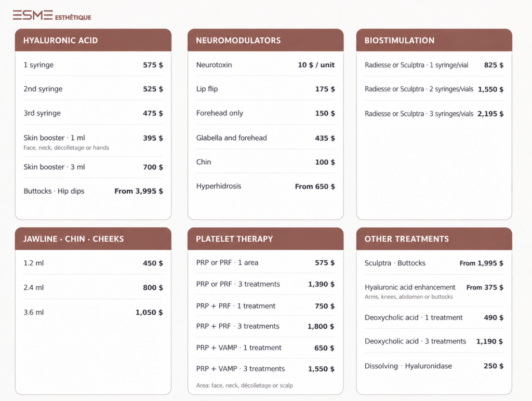The height and width of the screenshot is (401, 532).
Task: Click the 'Chin' row label
Action: tap(203, 162)
